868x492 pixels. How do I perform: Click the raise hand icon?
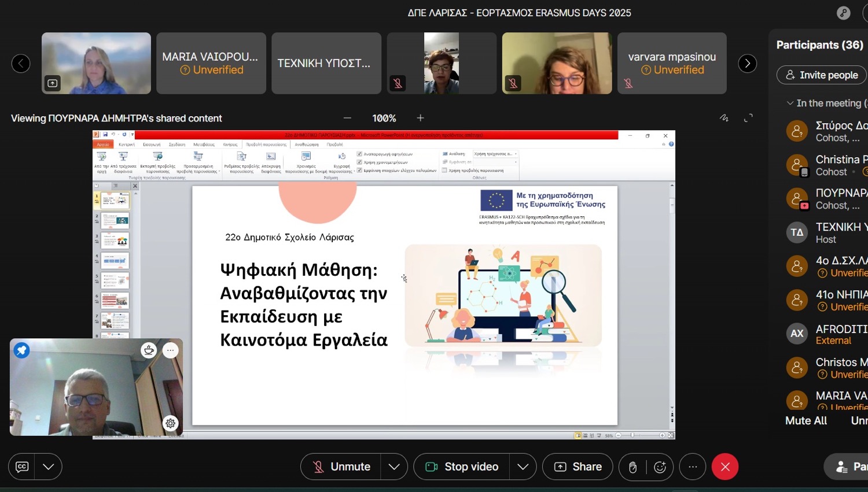(x=632, y=467)
